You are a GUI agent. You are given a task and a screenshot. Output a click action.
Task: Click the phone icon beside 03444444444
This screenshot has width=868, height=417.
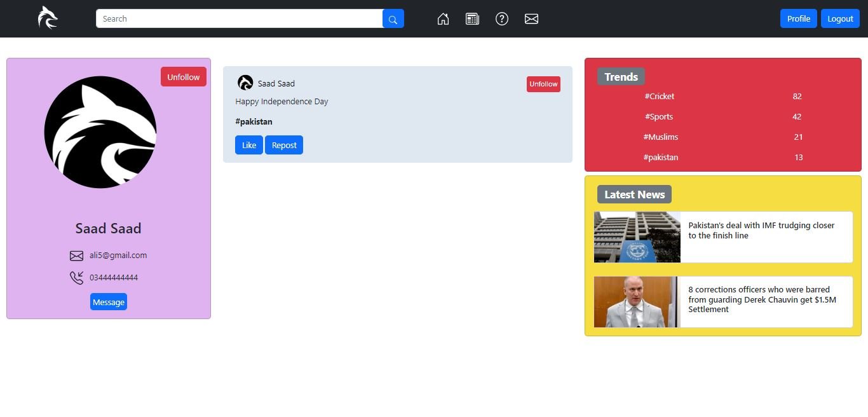tap(76, 278)
